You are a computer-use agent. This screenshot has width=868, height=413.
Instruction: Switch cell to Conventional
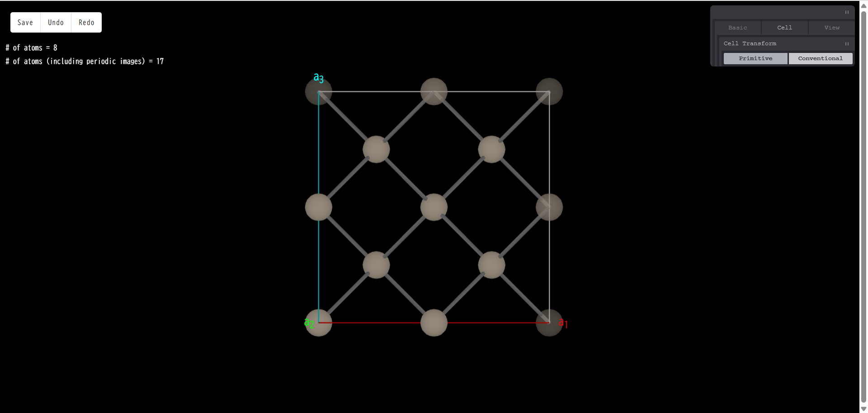(820, 58)
